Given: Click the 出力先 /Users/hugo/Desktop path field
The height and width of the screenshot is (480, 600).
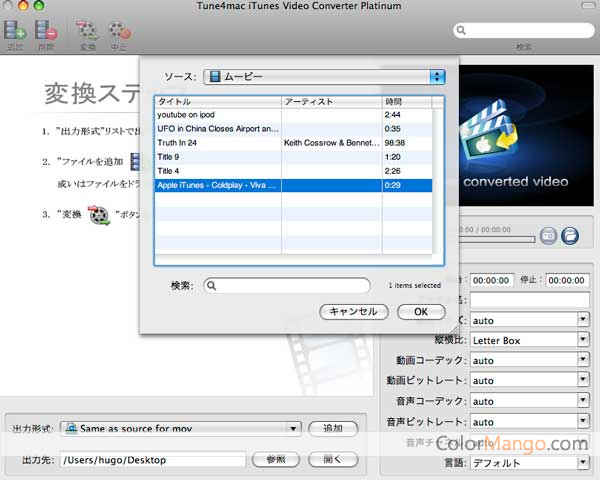Looking at the screenshot, I should 153,460.
